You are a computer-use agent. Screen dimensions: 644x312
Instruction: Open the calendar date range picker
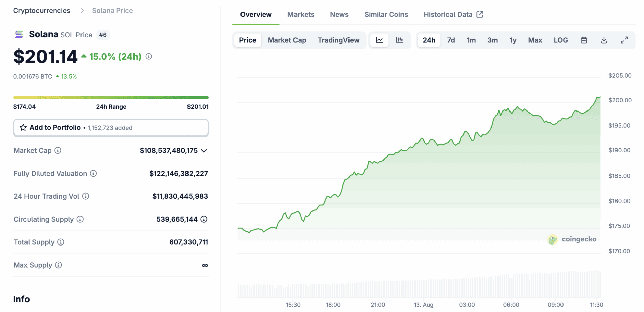point(584,40)
